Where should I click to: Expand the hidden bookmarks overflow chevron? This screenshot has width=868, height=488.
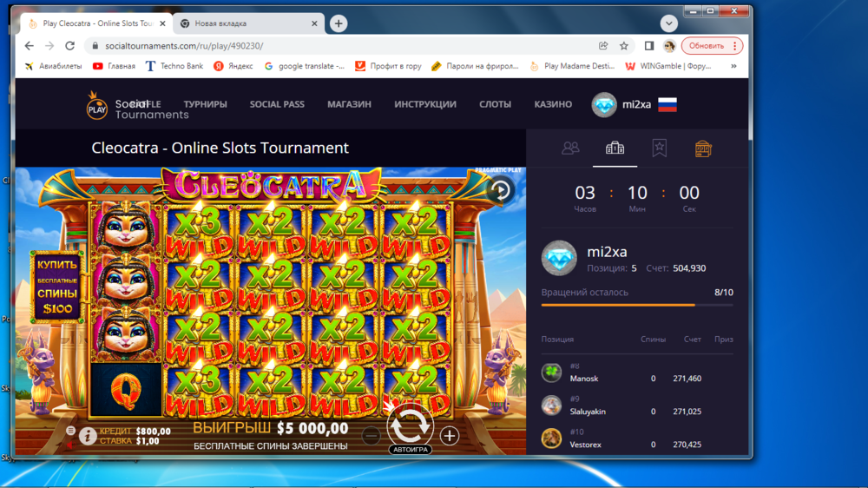point(733,66)
